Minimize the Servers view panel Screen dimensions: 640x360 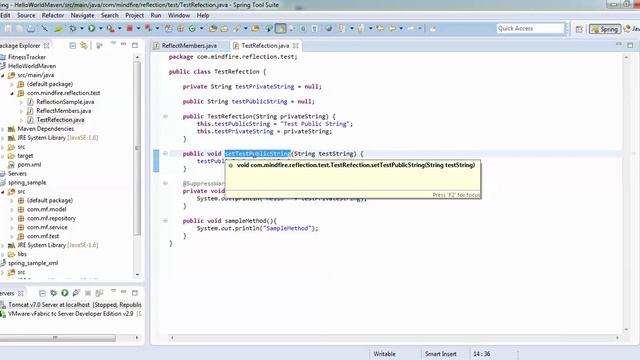[124, 291]
